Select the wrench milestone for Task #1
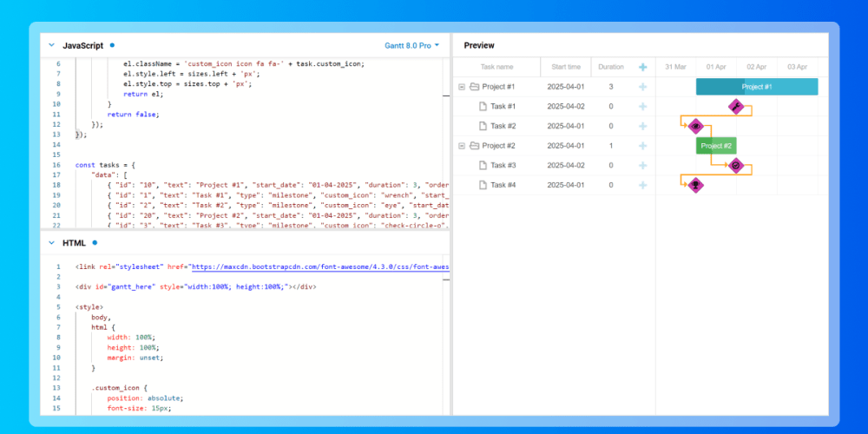The width and height of the screenshot is (868, 434). 736,106
